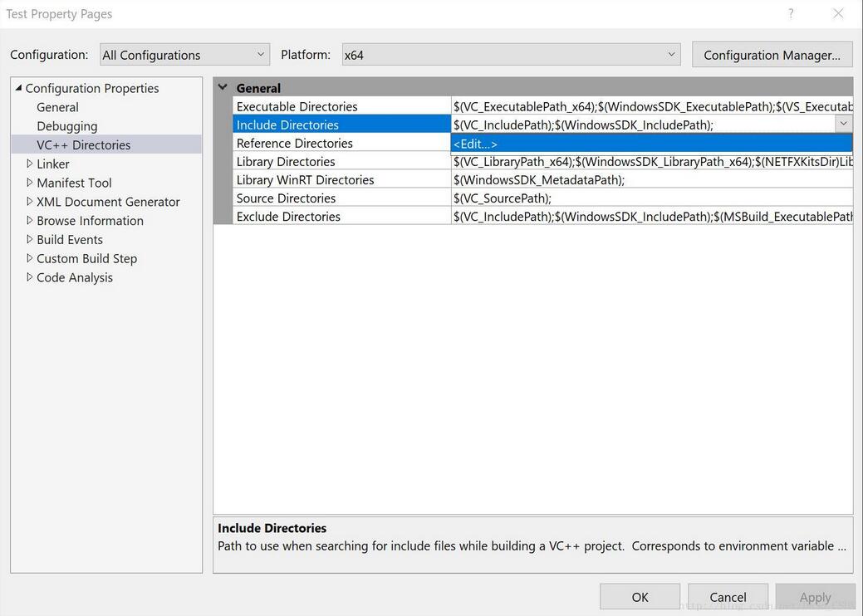Click XML Document Generator tree label
The height and width of the screenshot is (616, 863).
coord(108,202)
